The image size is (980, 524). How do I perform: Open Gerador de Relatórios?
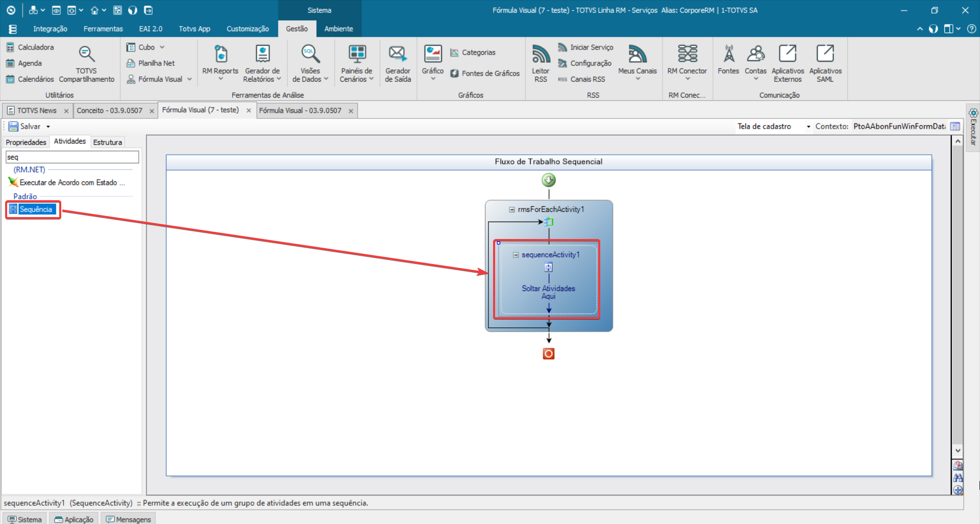pyautogui.click(x=262, y=64)
